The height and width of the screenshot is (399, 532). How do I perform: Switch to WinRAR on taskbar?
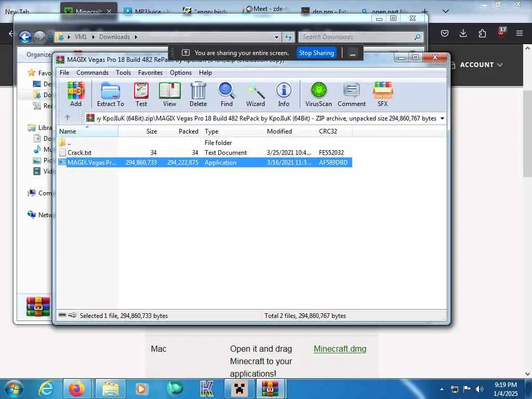pos(270,389)
